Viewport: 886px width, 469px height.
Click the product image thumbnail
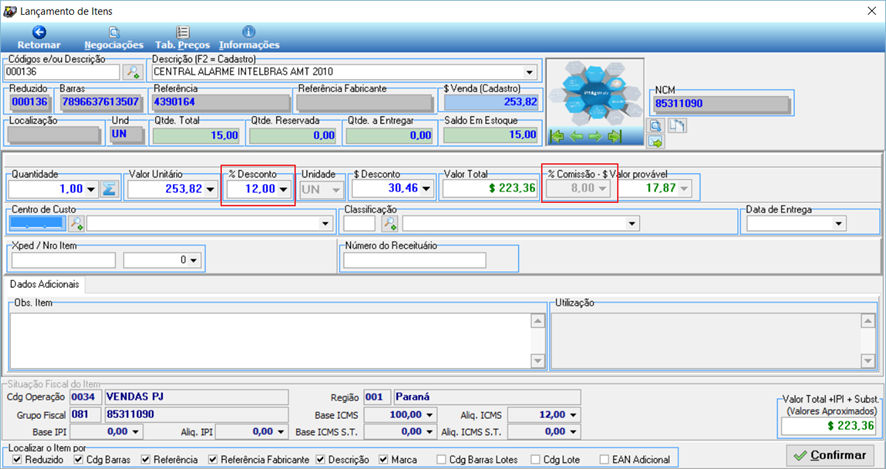[x=596, y=93]
